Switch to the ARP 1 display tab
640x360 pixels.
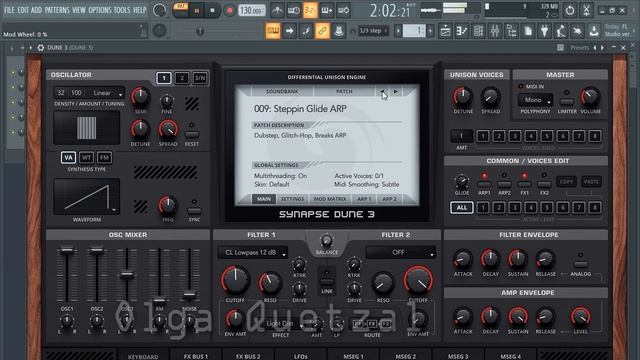coord(364,199)
